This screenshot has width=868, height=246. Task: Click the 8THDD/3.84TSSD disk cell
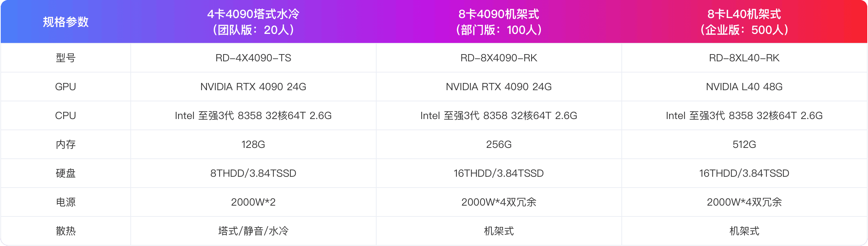click(x=253, y=173)
